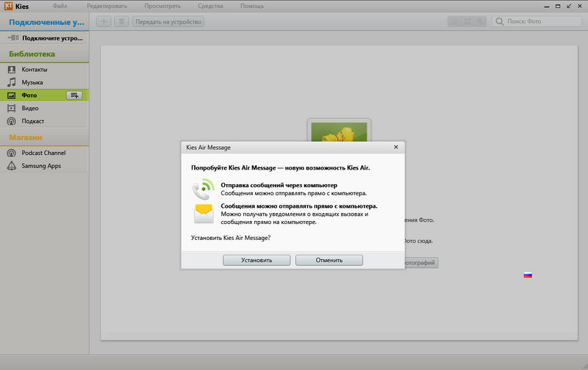Click the search magnifier icon

click(x=500, y=22)
